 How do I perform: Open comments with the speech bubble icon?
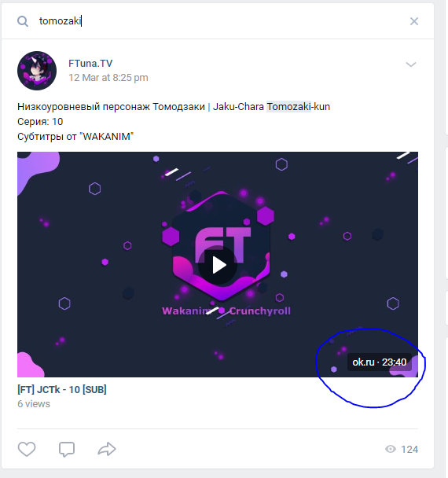(67, 450)
